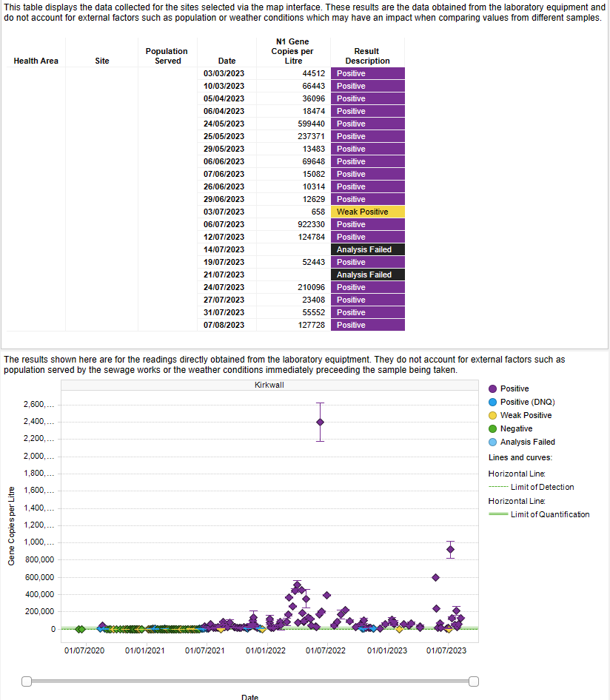
Task: Click the Kirkwall chart title
Action: 268,384
